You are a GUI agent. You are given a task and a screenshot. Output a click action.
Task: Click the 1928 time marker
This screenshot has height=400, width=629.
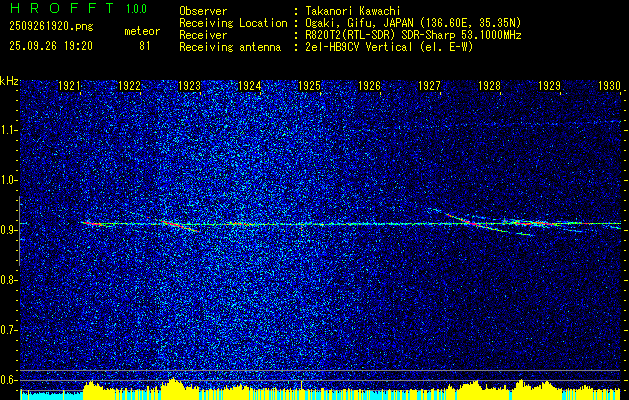[x=489, y=85]
